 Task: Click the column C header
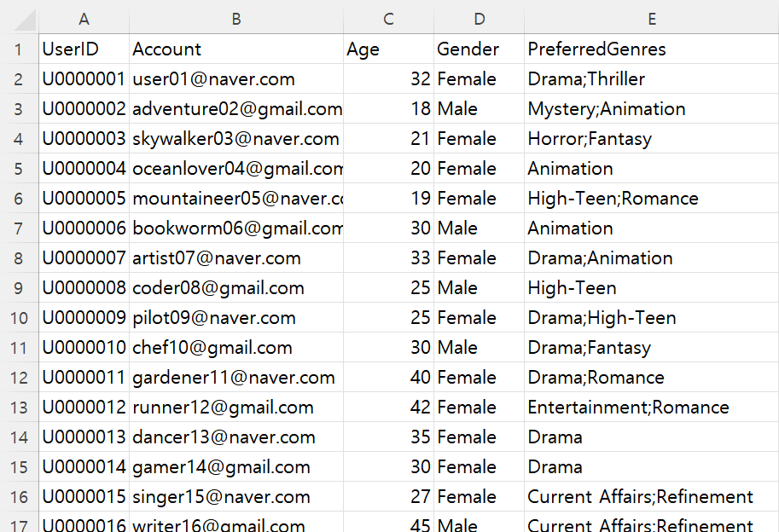pos(388,19)
